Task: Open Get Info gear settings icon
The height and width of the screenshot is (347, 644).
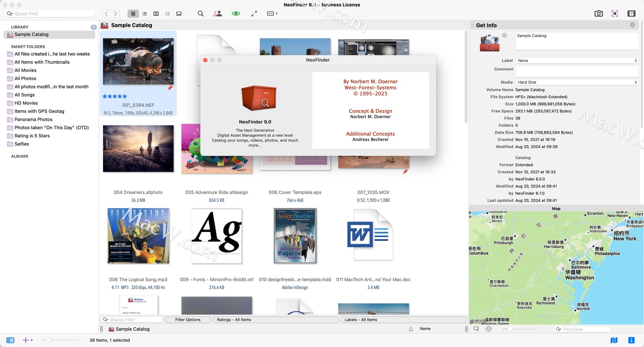Action: [x=632, y=25]
